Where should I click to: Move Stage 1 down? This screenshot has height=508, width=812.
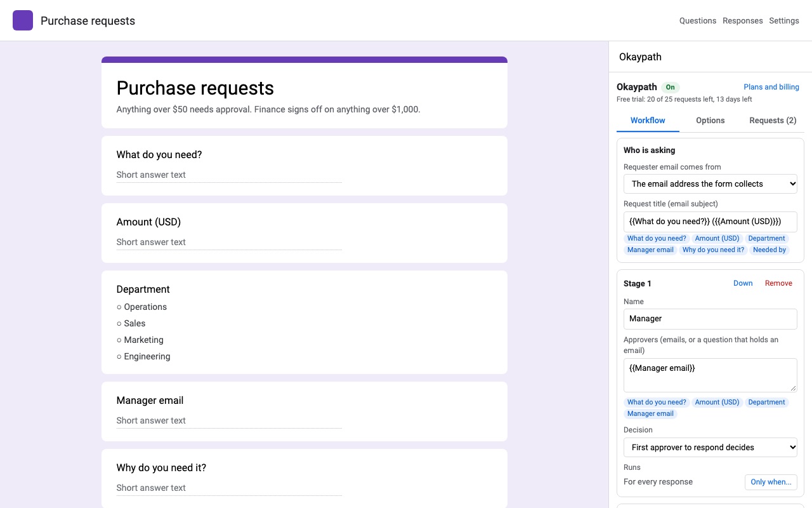click(x=743, y=283)
